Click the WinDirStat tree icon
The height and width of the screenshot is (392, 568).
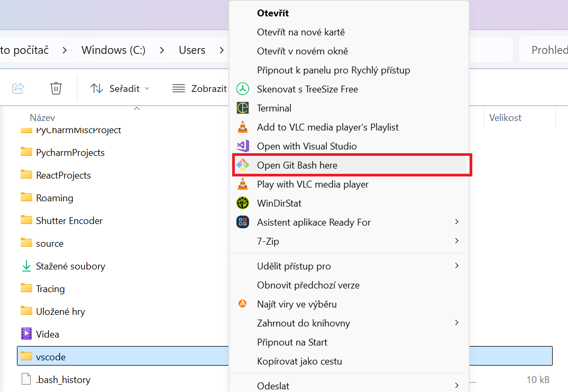click(x=242, y=203)
